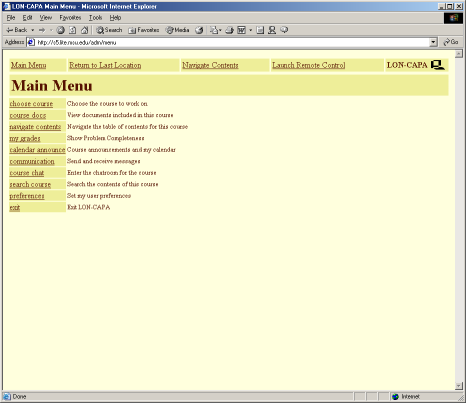Open the Favorites menu
The height and width of the screenshot is (403, 466).
70,18
